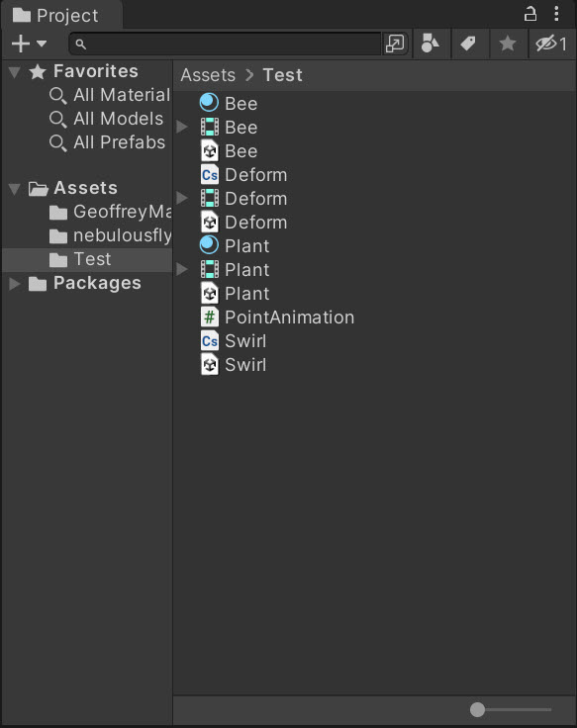Expand the Deform film-strip asset arrow

(182, 198)
